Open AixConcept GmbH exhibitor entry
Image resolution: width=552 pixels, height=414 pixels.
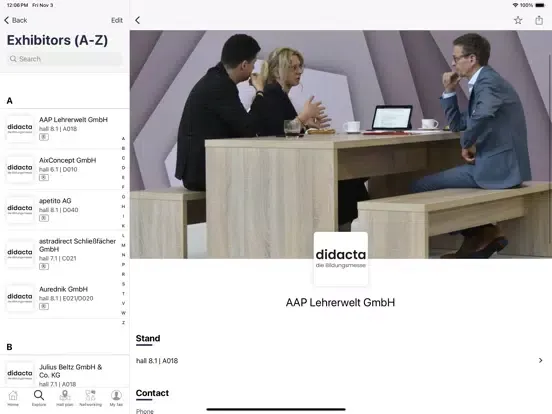point(65,169)
